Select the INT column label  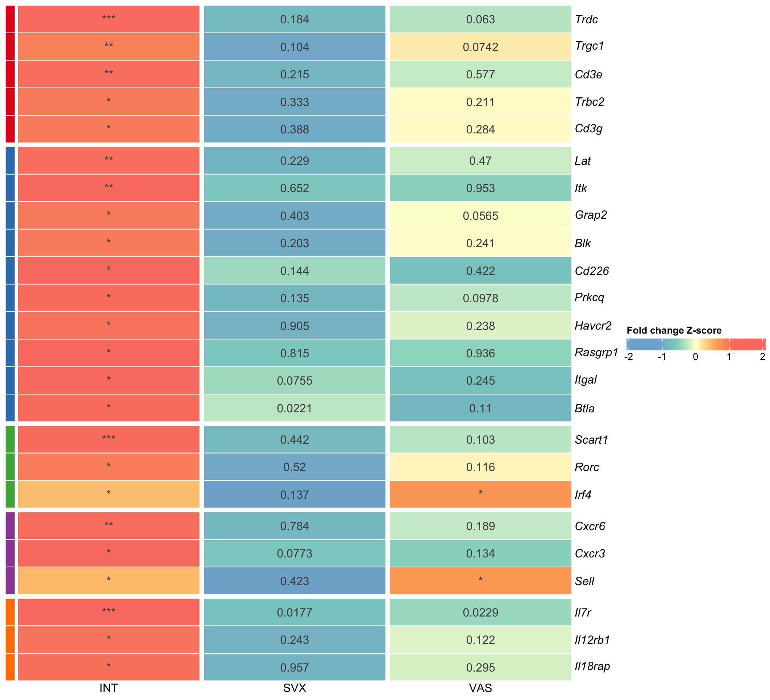(109, 688)
